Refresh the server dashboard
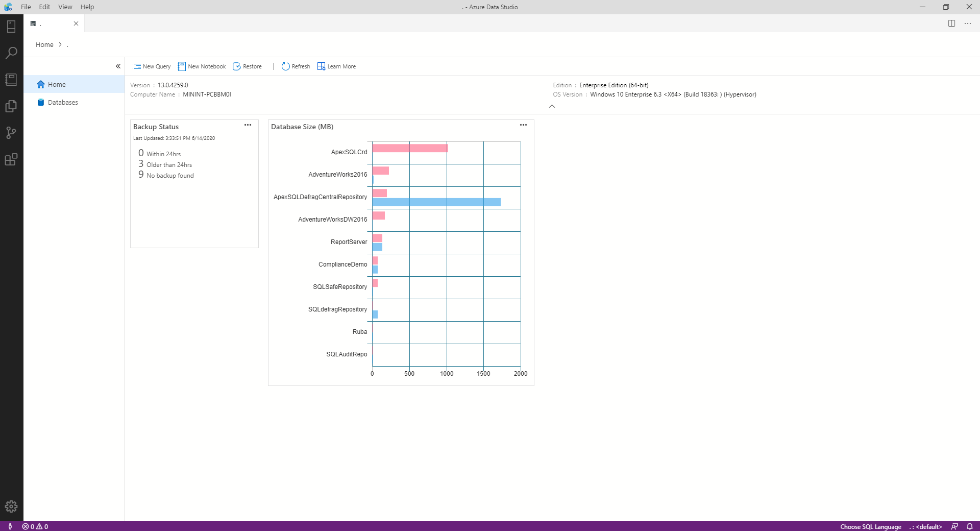This screenshot has height=531, width=980. pyautogui.click(x=296, y=66)
